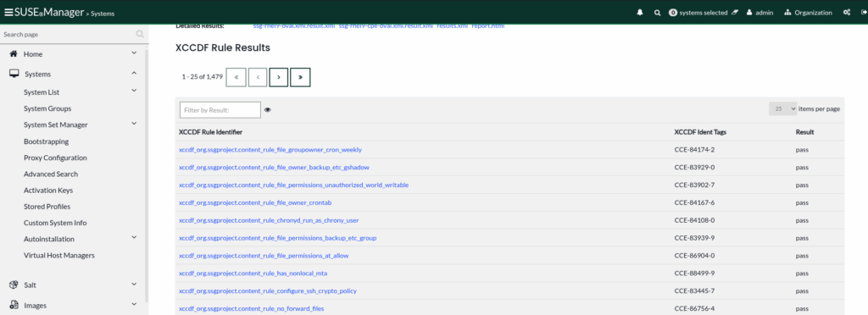The image size is (868, 315).
Task: Click the Images icon in sidebar
Action: [x=14, y=305]
